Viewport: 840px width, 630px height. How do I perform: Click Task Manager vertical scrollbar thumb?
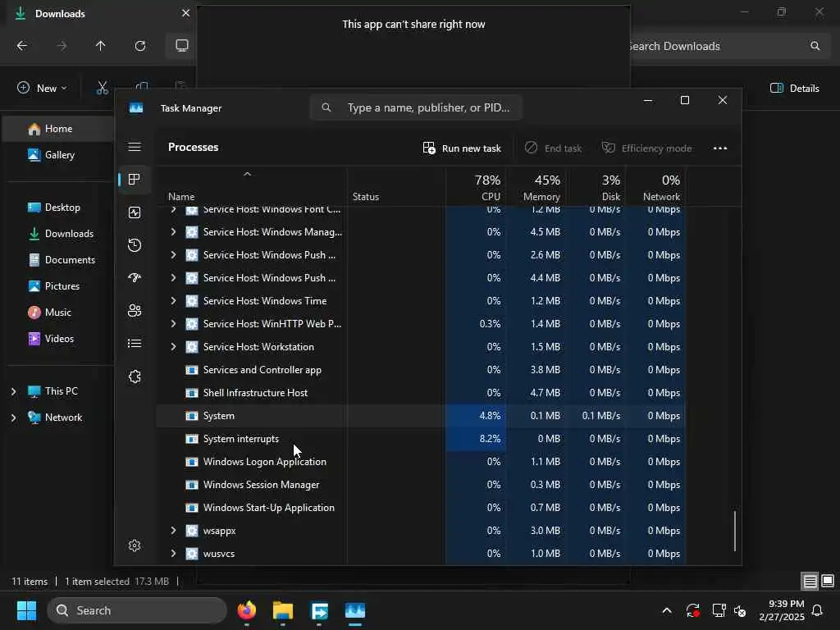point(734,531)
